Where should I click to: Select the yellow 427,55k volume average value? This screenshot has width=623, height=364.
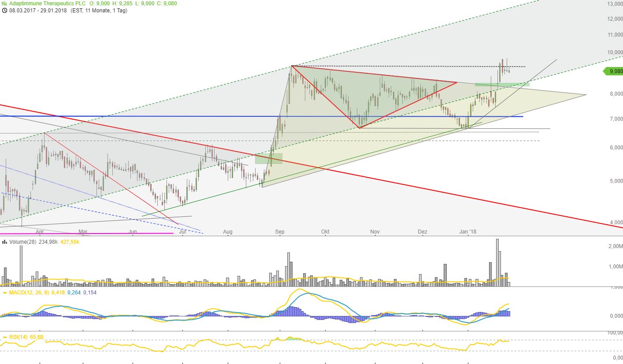click(69, 241)
